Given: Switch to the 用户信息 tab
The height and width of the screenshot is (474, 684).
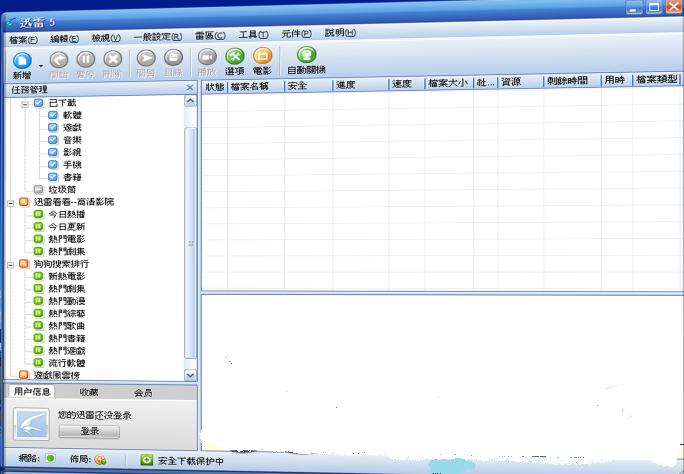Looking at the screenshot, I should click(x=32, y=391).
